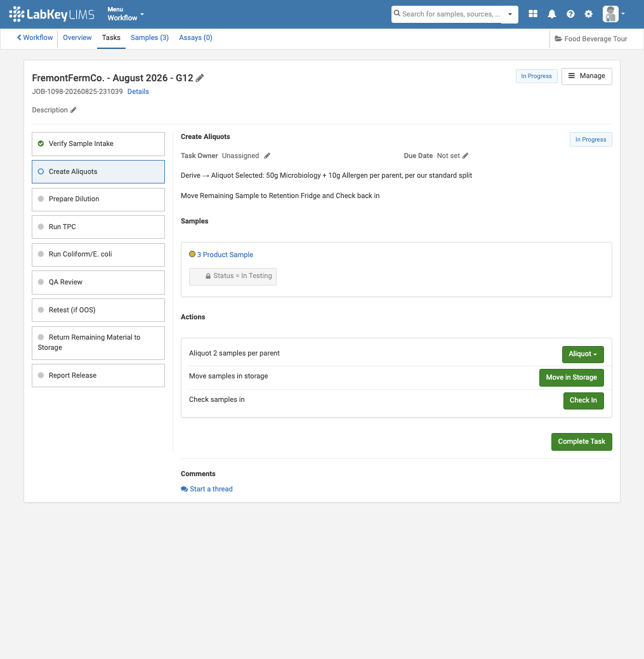The image size is (644, 659).
Task: Edit the job name with pencil icon
Action: pyautogui.click(x=200, y=78)
